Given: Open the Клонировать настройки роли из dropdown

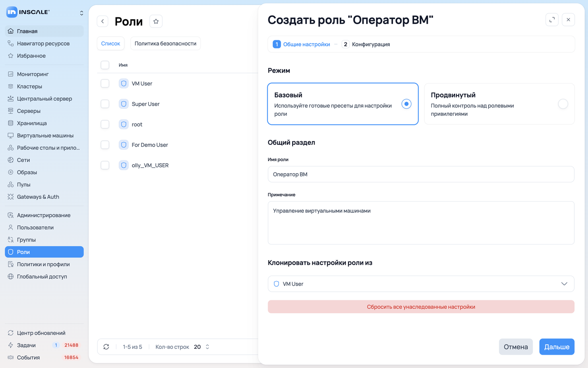Looking at the screenshot, I should tap(421, 284).
